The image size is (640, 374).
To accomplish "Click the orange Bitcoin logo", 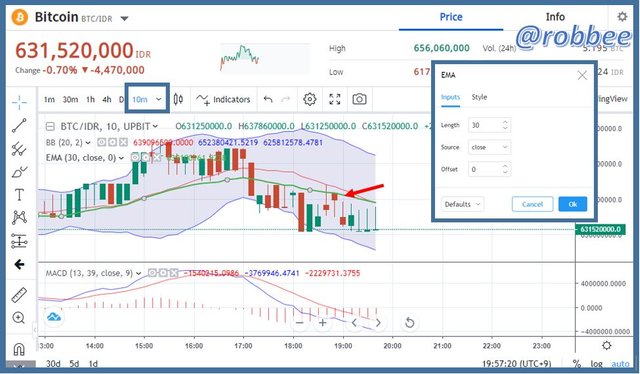I will [20, 18].
